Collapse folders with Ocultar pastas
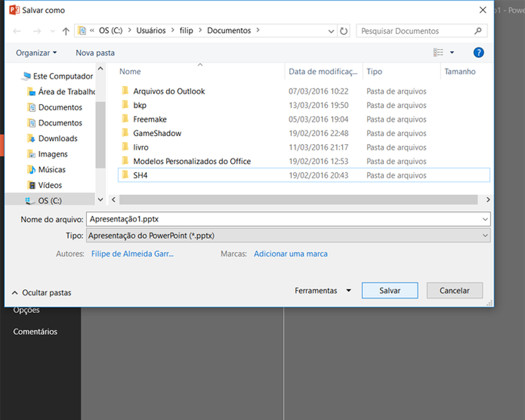The image size is (525, 420). [x=42, y=292]
